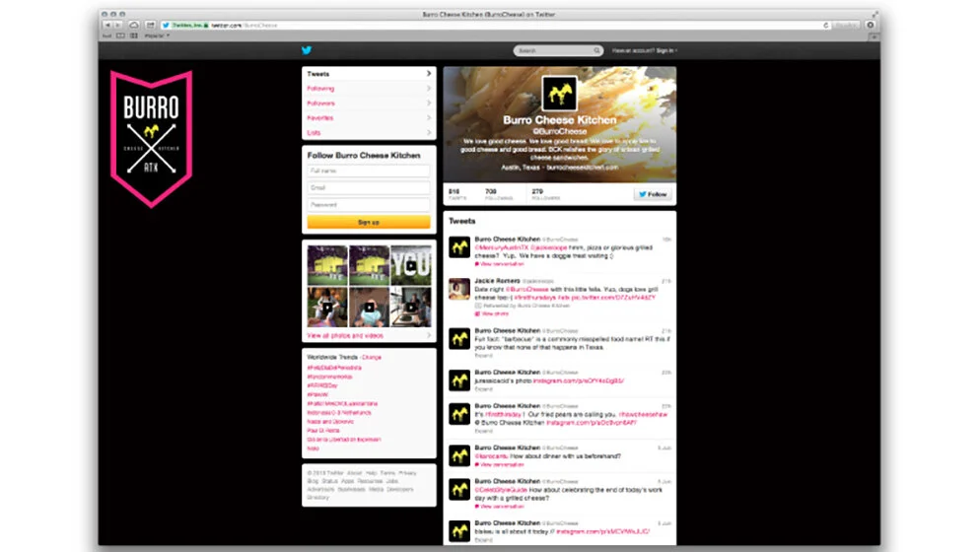This screenshot has width=980, height=552.
Task: Click the burro profile avatar on header photo
Action: click(x=559, y=94)
